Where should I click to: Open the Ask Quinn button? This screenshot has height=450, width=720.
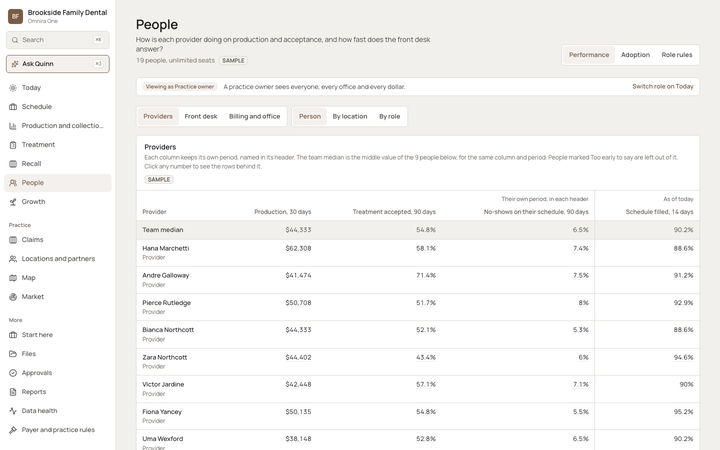58,64
